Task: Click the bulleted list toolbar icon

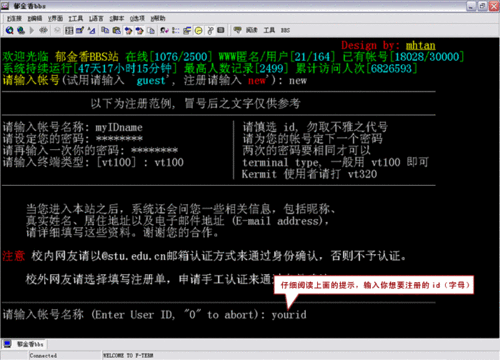Action: (176, 31)
